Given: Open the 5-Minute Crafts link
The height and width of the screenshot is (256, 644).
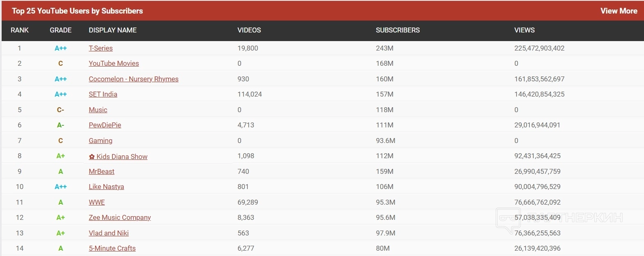Looking at the screenshot, I should (112, 248).
